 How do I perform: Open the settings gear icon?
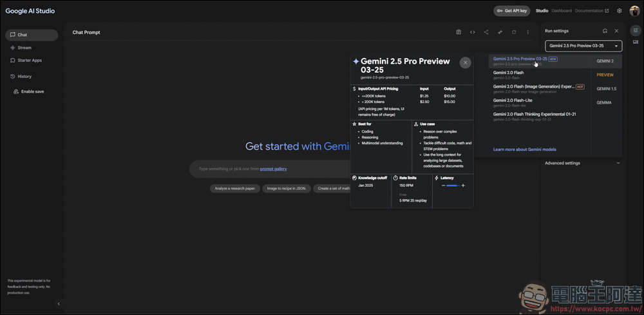coord(620,11)
